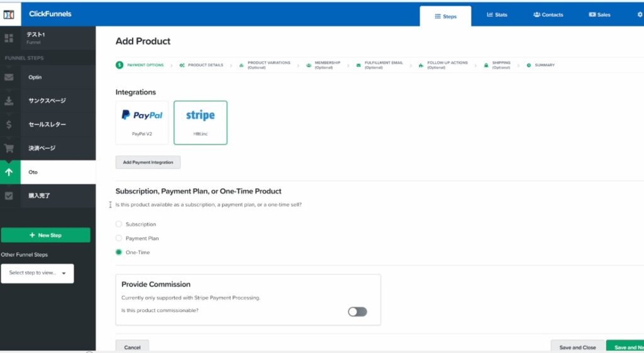The width and height of the screenshot is (644, 353).
Task: Click the Payment Options step label
Action: [x=145, y=65]
